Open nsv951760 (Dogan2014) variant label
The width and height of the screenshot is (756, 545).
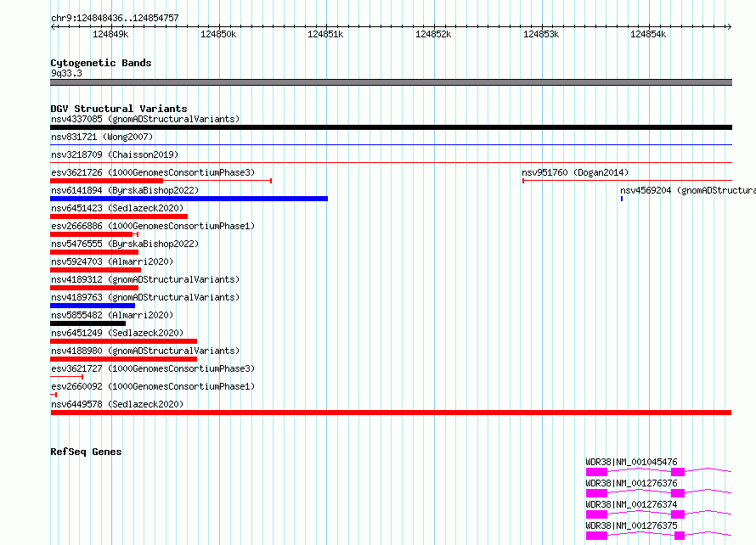click(x=575, y=172)
